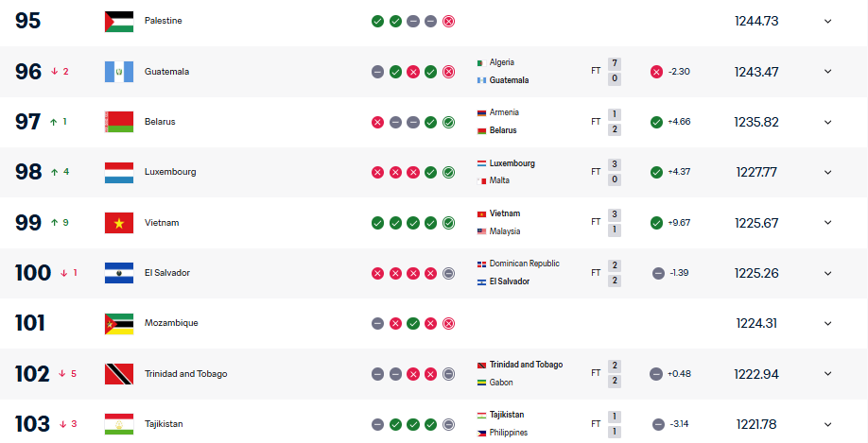
Task: Click the El Salvador flag icon
Action: tap(118, 273)
